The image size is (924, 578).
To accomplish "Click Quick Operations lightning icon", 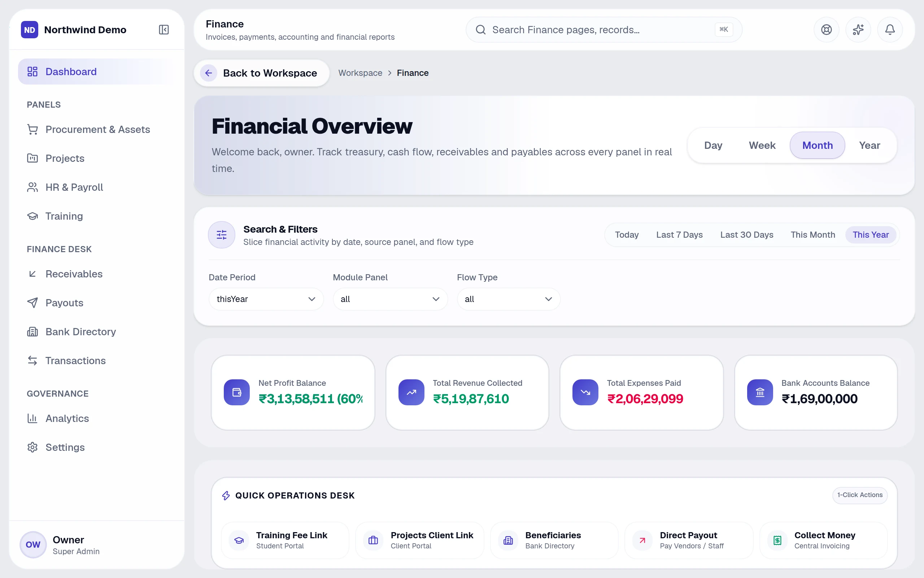I will [x=226, y=495].
